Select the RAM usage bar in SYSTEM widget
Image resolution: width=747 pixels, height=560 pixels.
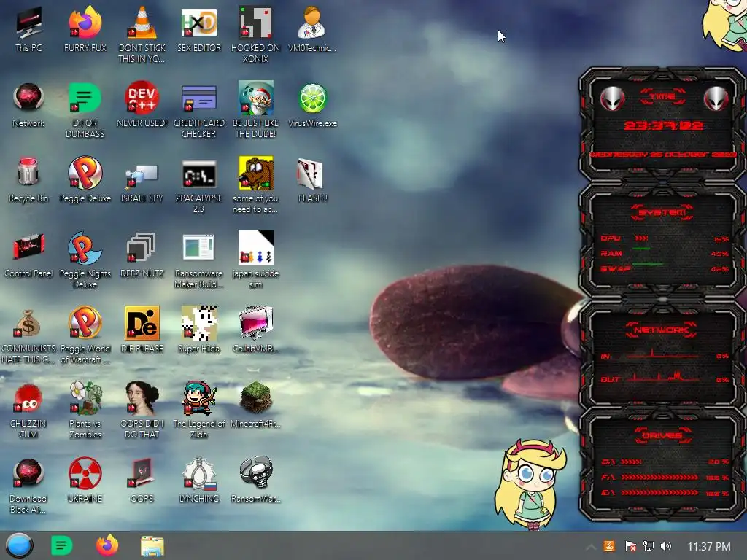point(641,249)
